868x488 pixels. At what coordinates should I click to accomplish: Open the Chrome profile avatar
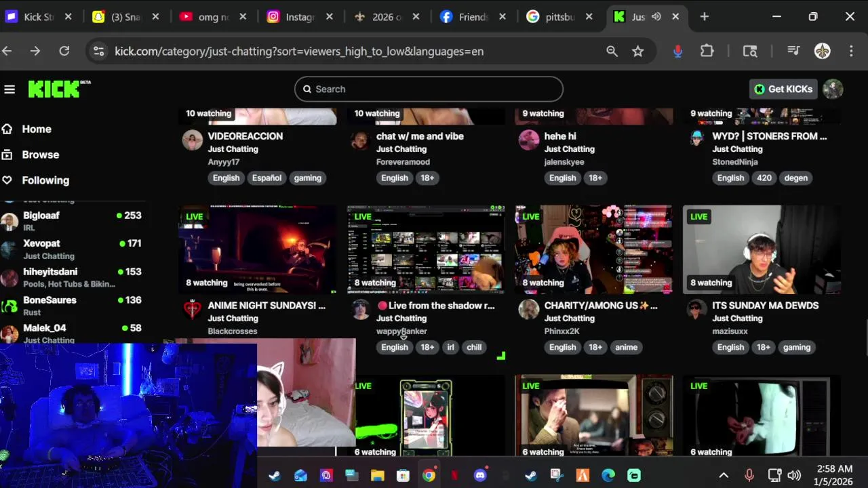point(823,51)
